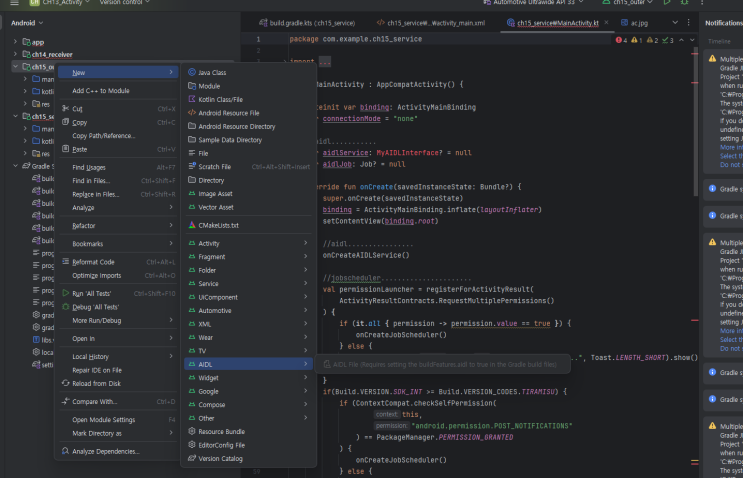Select Reformat Code in context menu

(93, 262)
